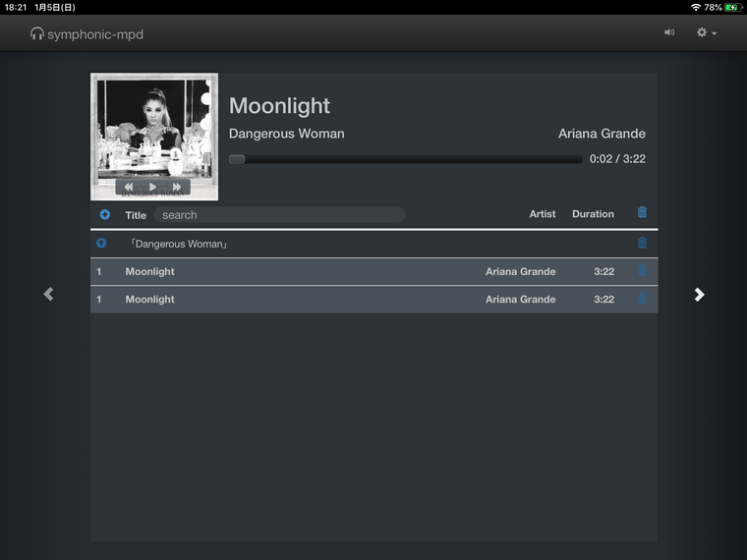Click the trash icon in header row
Viewport: 747px width, 560px height.
point(642,212)
